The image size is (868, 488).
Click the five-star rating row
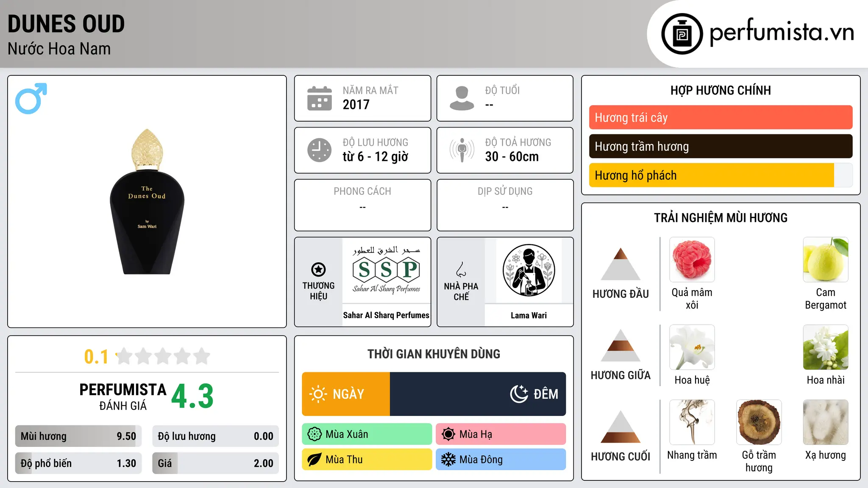[x=163, y=356]
